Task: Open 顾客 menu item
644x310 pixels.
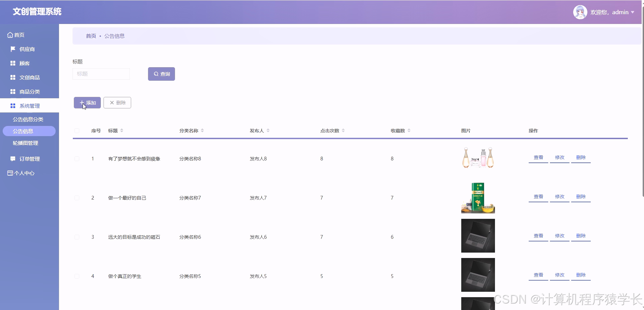Action: [29, 63]
